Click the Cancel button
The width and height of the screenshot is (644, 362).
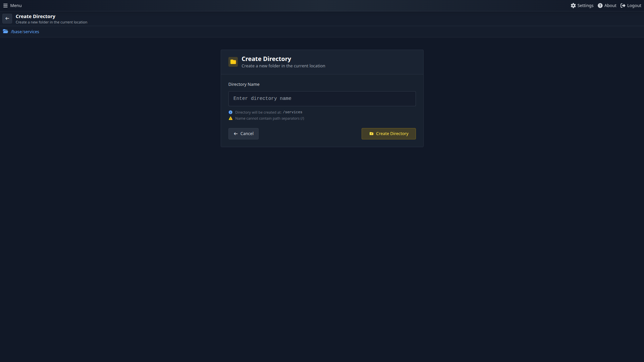(243, 133)
